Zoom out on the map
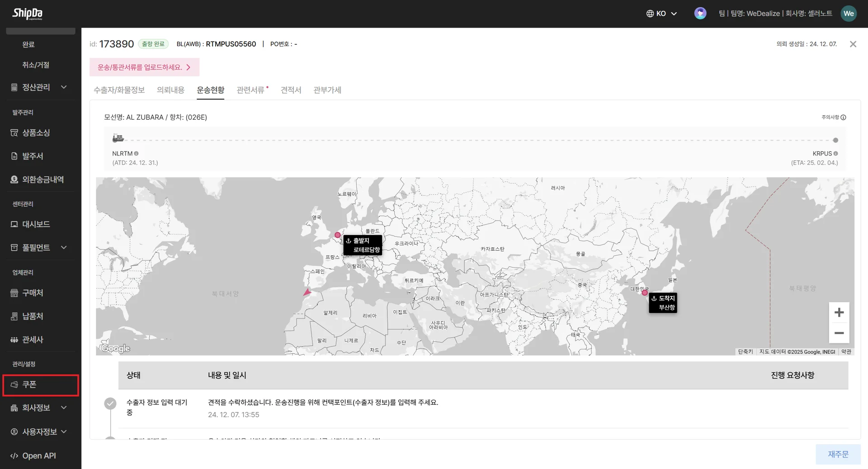This screenshot has width=868, height=469. (839, 333)
